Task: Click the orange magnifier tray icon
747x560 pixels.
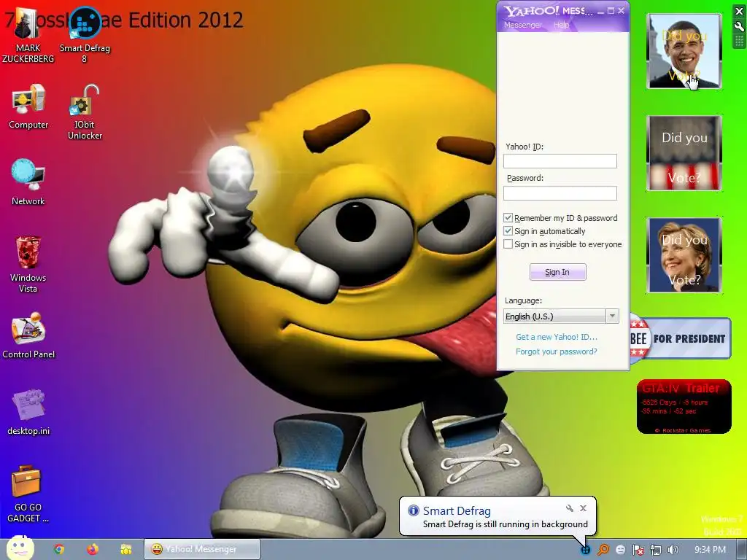Action: click(x=603, y=550)
